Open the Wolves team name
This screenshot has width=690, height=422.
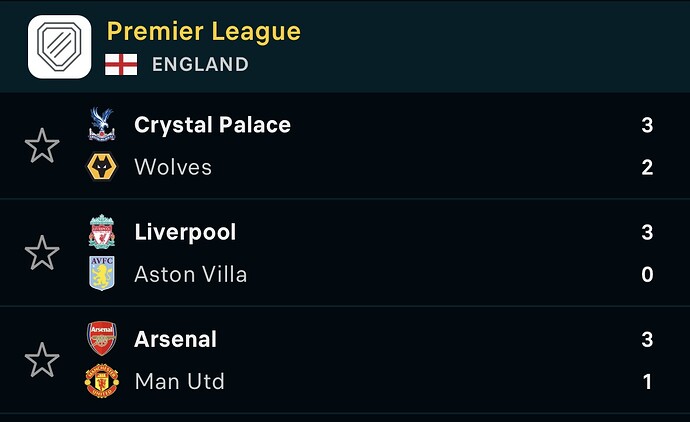click(x=173, y=167)
